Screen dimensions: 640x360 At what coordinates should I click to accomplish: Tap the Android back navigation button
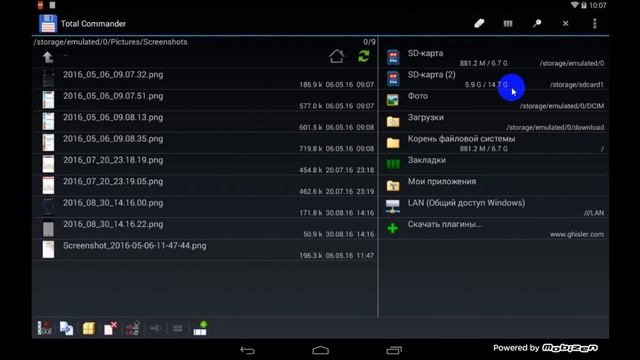(x=247, y=350)
